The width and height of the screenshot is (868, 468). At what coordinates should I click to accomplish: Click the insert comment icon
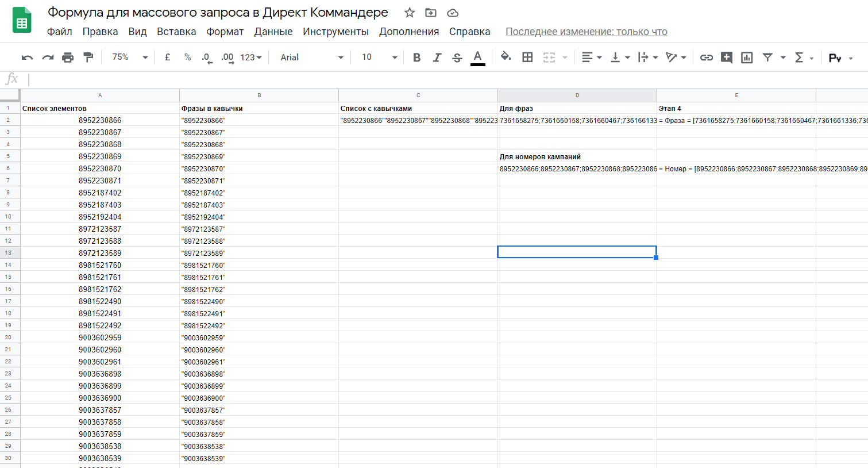tap(726, 57)
